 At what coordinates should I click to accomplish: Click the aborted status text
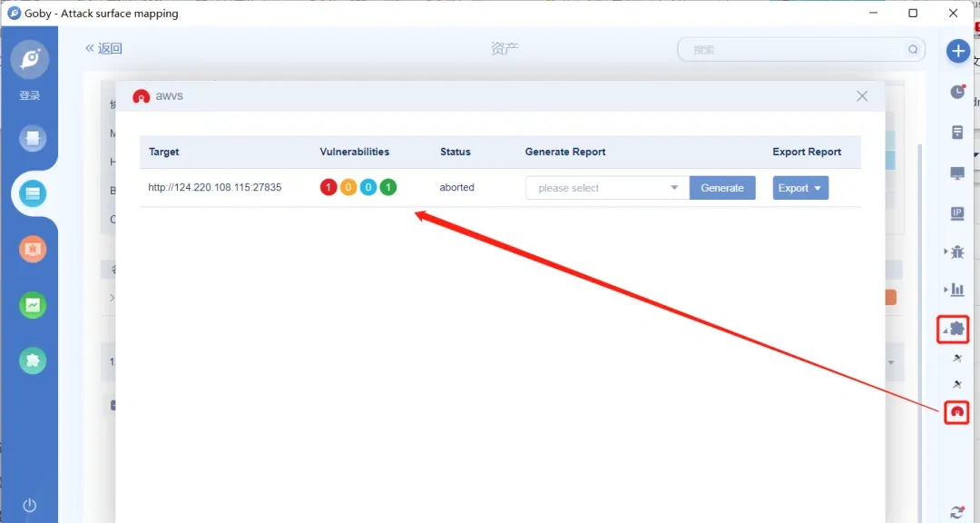coord(456,187)
